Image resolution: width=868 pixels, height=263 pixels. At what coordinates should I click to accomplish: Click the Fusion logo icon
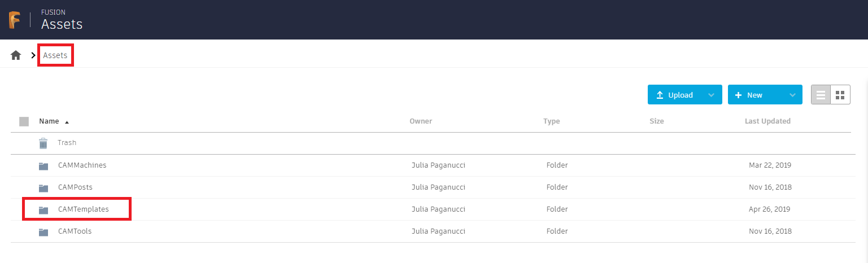15,20
